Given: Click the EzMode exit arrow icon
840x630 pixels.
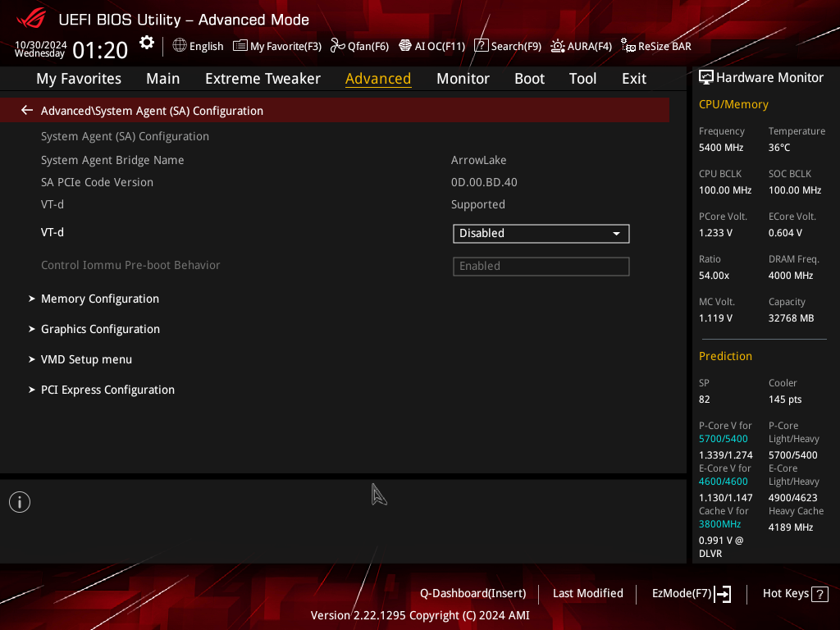Looking at the screenshot, I should coord(723,594).
